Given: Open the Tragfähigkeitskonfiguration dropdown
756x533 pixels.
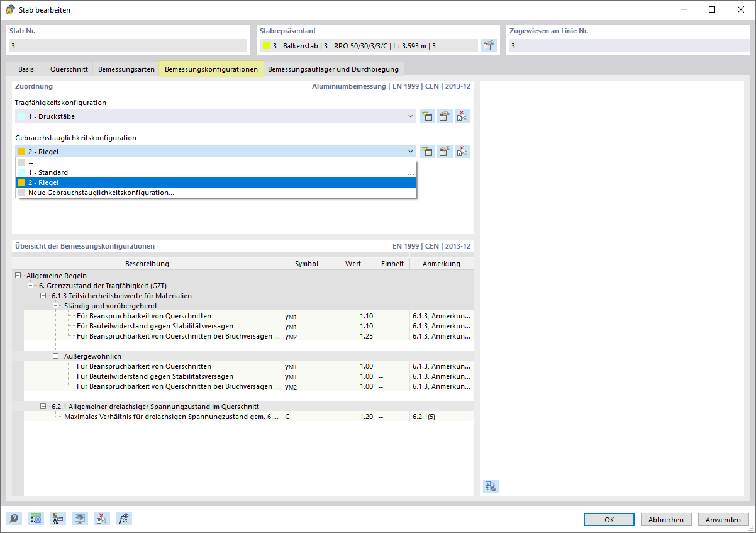Looking at the screenshot, I should [x=411, y=116].
